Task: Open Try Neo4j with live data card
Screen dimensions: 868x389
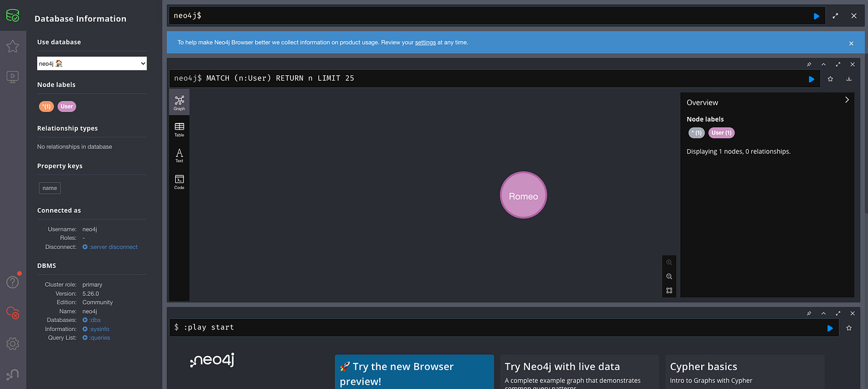Action: [x=579, y=372]
